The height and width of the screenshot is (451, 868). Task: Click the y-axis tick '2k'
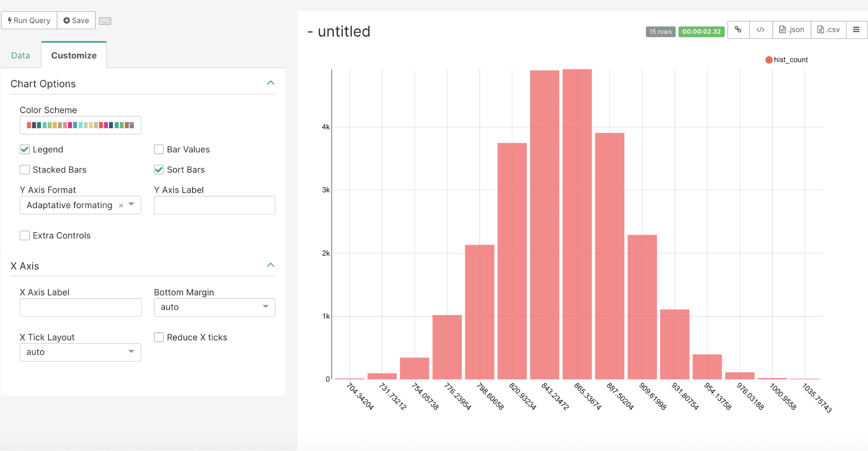coord(326,253)
